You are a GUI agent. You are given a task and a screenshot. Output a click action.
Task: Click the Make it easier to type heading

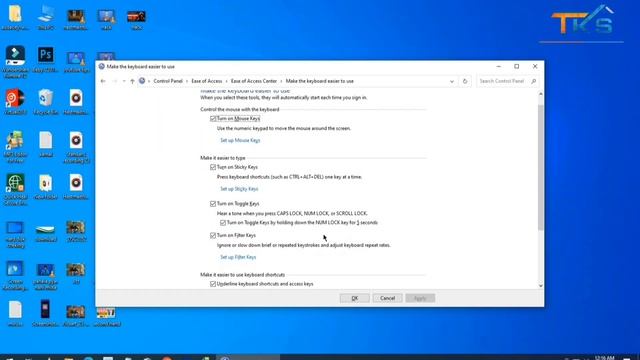[222, 158]
